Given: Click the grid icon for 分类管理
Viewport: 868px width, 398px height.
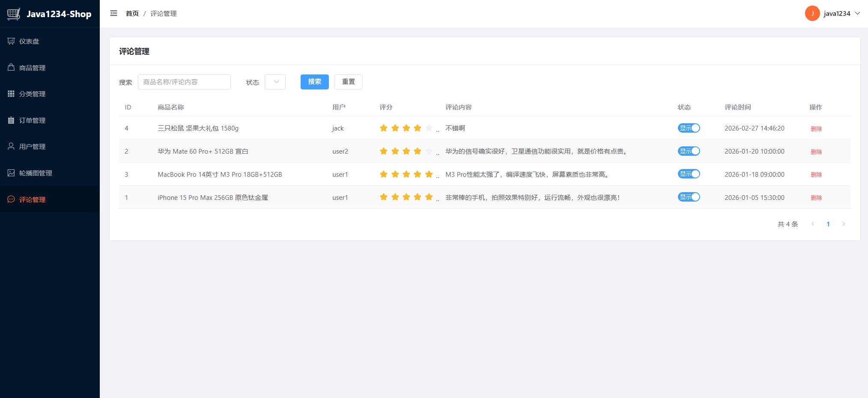Looking at the screenshot, I should point(11,94).
